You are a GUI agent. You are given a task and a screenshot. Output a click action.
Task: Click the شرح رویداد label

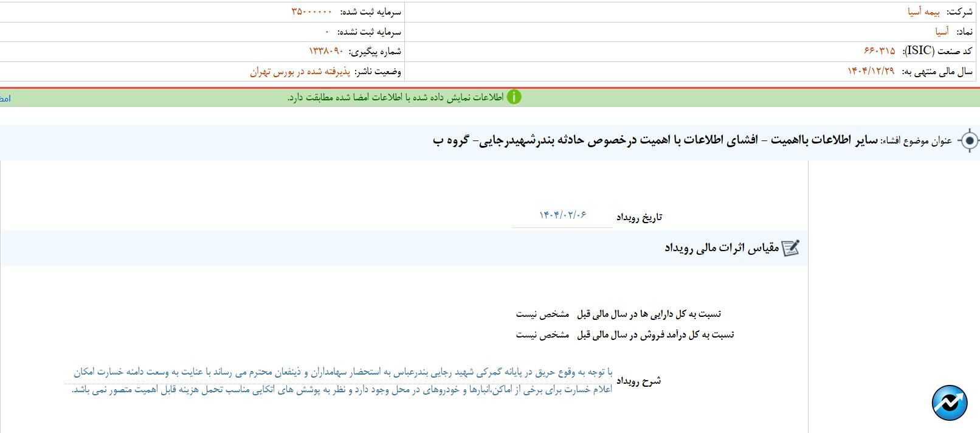coord(638,381)
